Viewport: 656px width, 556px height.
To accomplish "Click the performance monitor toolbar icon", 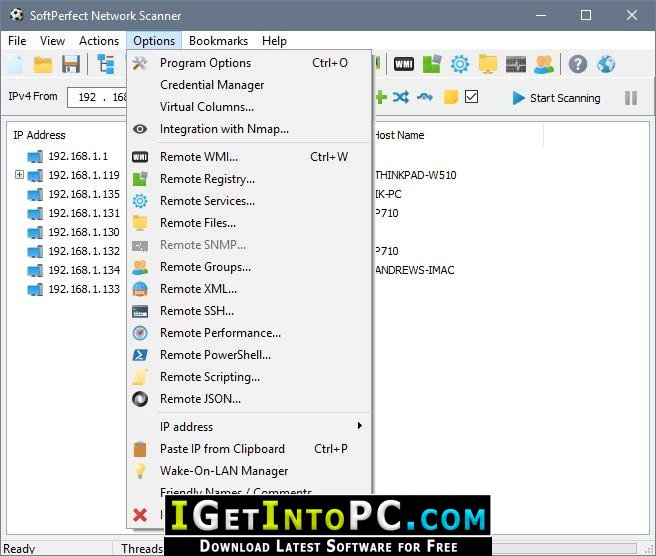I will [516, 64].
